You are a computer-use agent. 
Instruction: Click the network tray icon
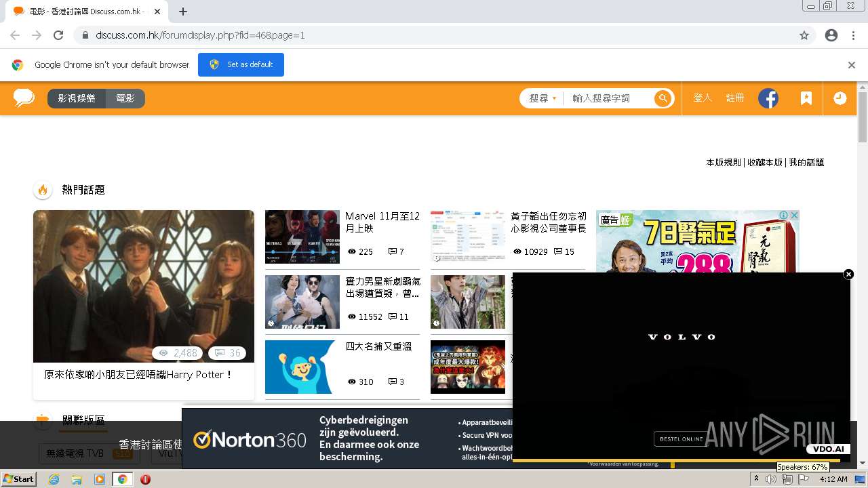pyautogui.click(x=787, y=479)
